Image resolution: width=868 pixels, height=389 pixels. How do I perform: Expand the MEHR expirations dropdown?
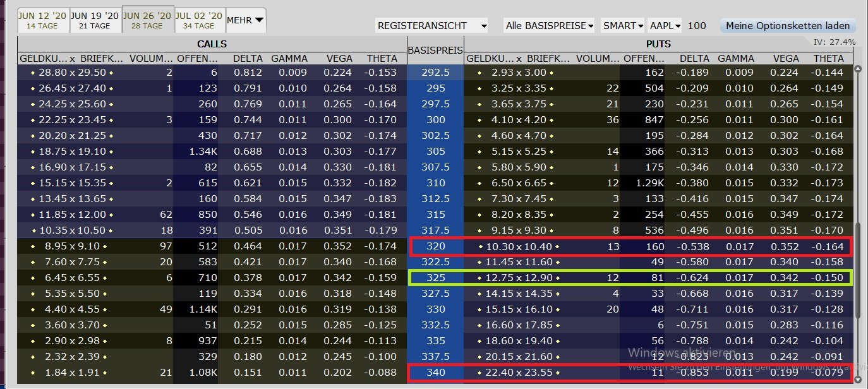point(246,20)
